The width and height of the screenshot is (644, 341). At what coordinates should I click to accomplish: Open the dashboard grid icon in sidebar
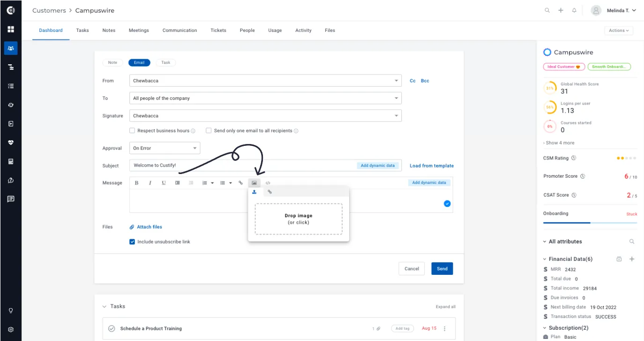coord(11,29)
